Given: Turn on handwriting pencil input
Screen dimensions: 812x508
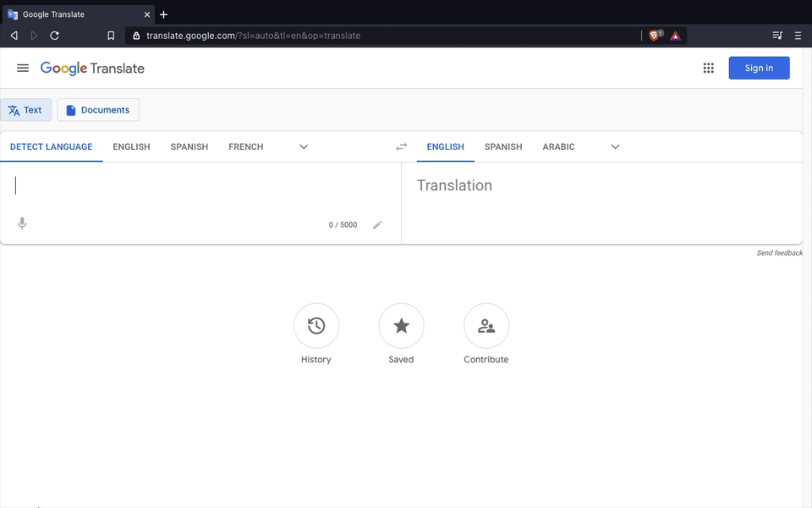Looking at the screenshot, I should [x=377, y=224].
